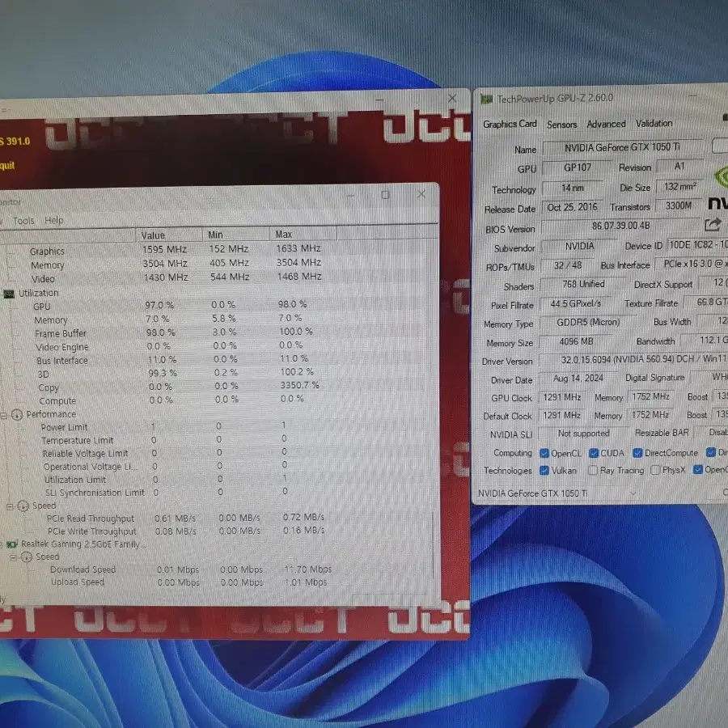The image size is (728, 728).
Task: Collapse the Performance tree node
Action: [4, 416]
